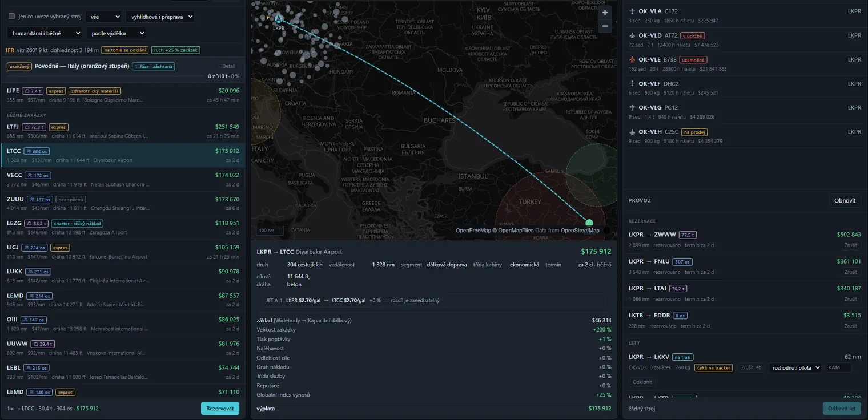Click the UUWW 29,4 t cargo badge
Image resolution: width=868 pixels, height=420 pixels.
click(43, 344)
